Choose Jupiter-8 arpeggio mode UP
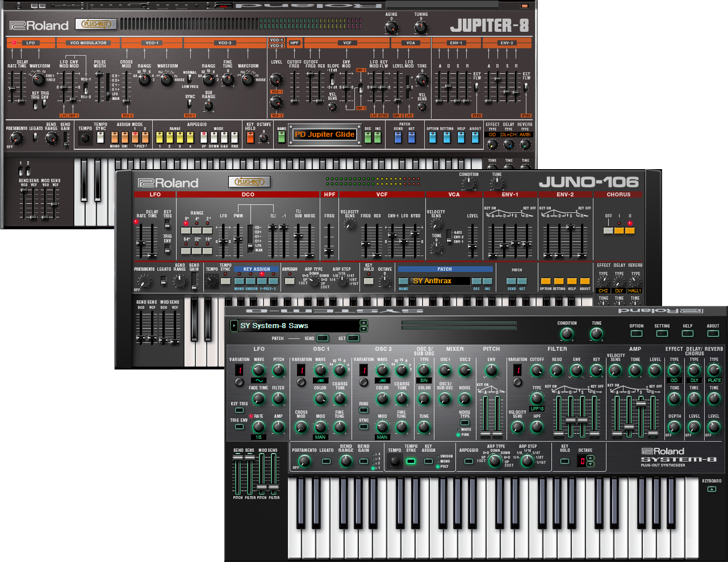Screen dimensions: 728x562 pyautogui.click(x=204, y=137)
